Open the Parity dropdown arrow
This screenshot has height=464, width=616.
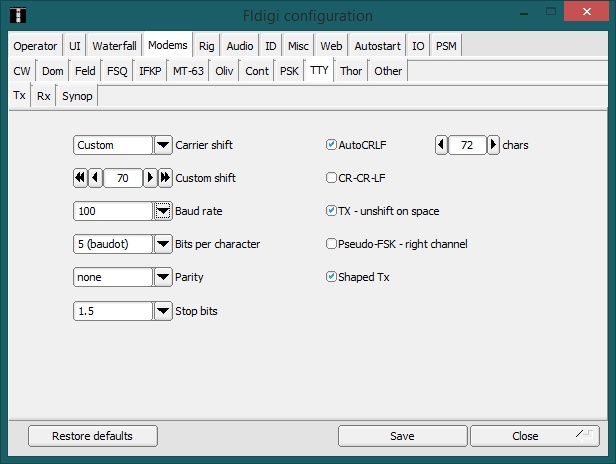pos(163,277)
